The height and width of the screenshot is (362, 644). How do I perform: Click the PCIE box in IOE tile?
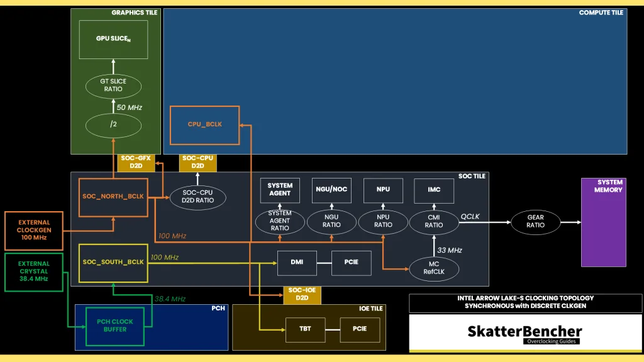coord(360,329)
